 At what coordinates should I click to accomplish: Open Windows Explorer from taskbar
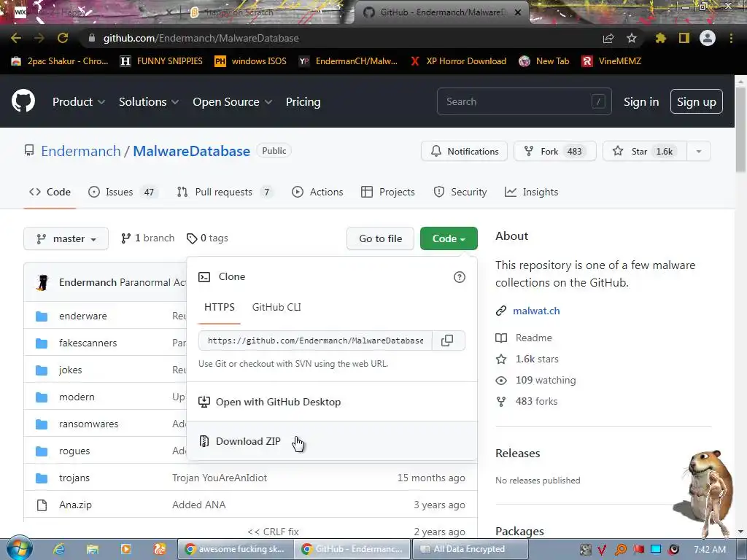click(92, 549)
